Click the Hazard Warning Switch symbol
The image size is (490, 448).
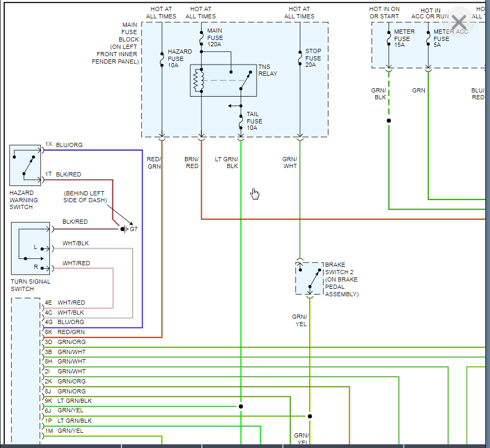(25, 165)
